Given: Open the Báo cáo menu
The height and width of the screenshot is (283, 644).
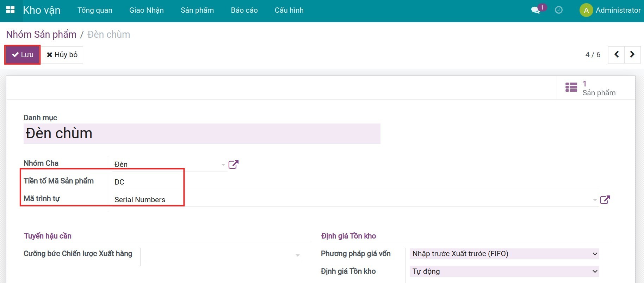Looking at the screenshot, I should (244, 10).
